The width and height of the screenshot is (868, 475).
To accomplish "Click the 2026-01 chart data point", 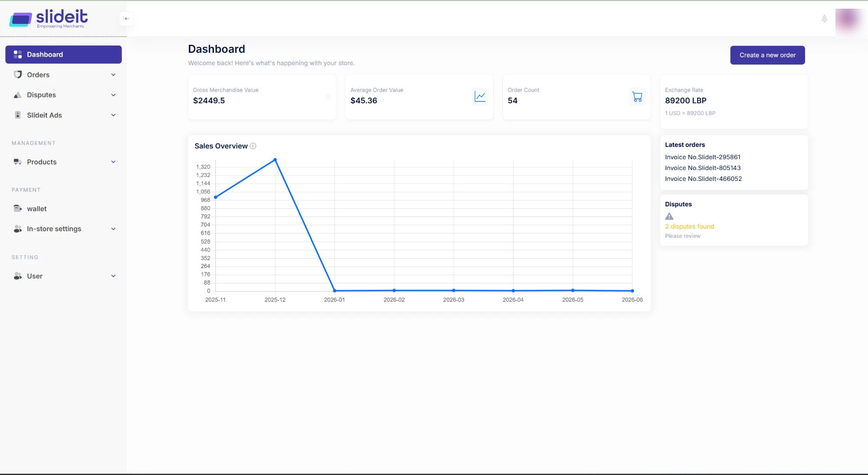I will [x=335, y=291].
